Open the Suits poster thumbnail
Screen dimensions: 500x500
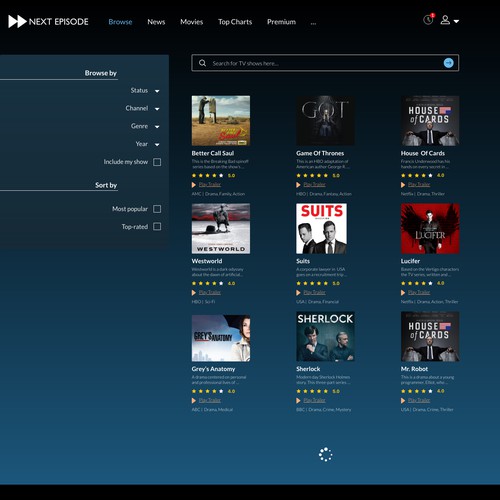pyautogui.click(x=322, y=229)
